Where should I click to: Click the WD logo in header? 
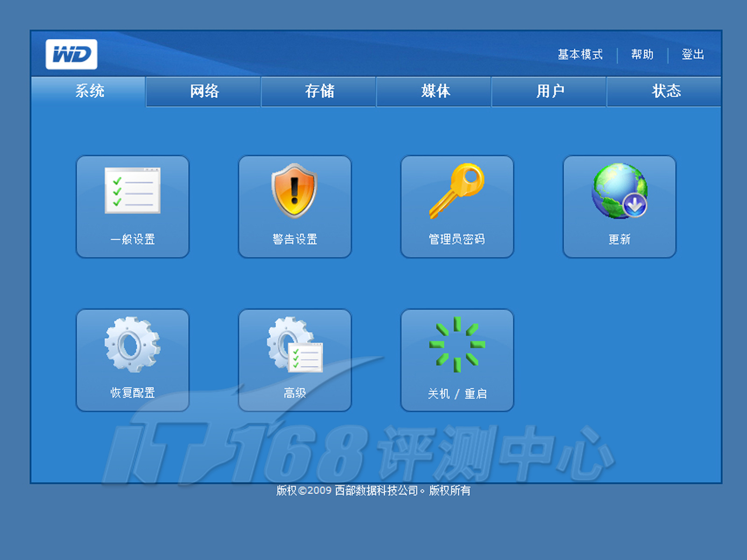pyautogui.click(x=71, y=54)
